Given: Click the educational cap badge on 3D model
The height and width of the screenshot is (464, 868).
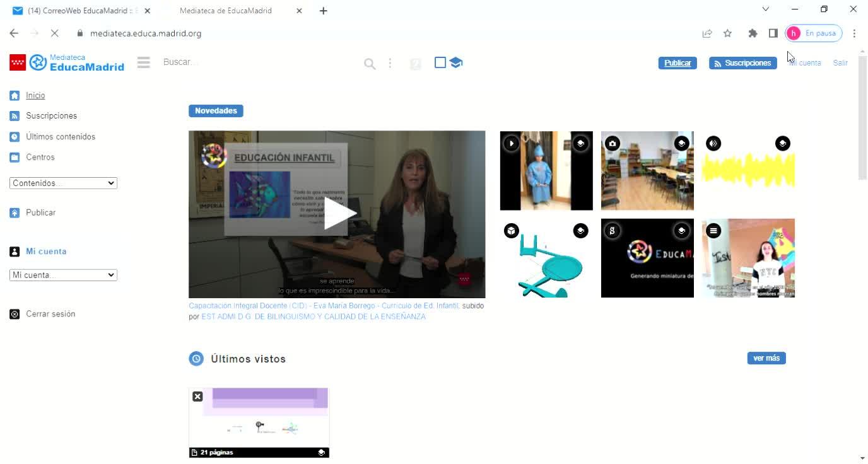Looking at the screenshot, I should (x=580, y=231).
